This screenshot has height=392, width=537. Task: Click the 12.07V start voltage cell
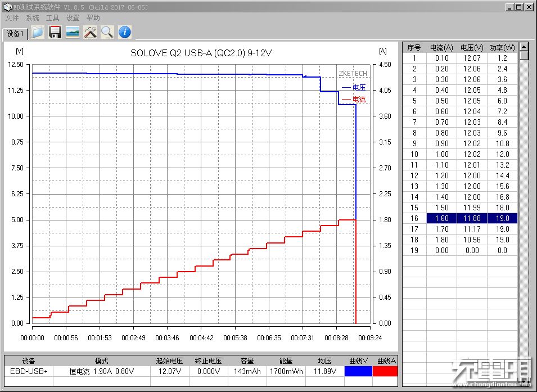pos(169,371)
